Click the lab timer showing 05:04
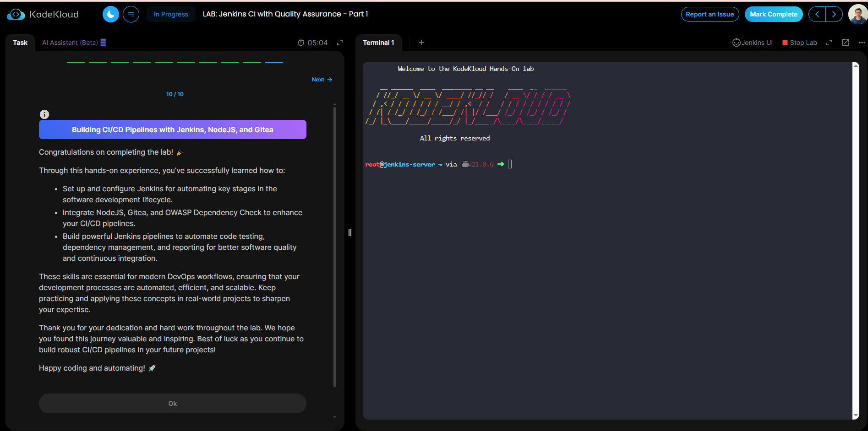This screenshot has width=868, height=431. click(x=313, y=43)
